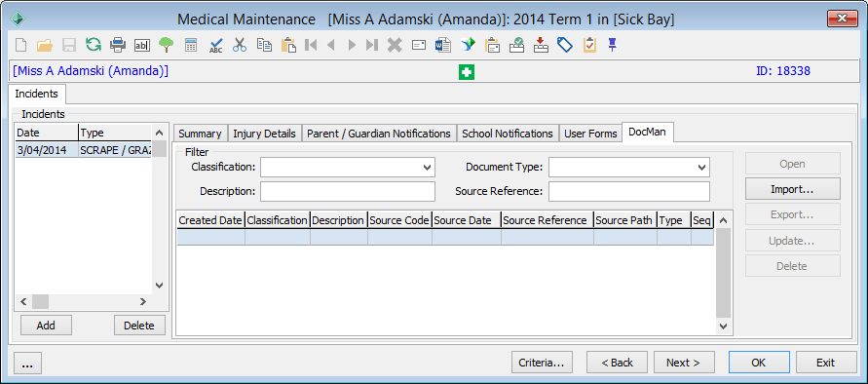Switch to the Injury Details tab
Image resolution: width=868 pixels, height=384 pixels.
[264, 134]
